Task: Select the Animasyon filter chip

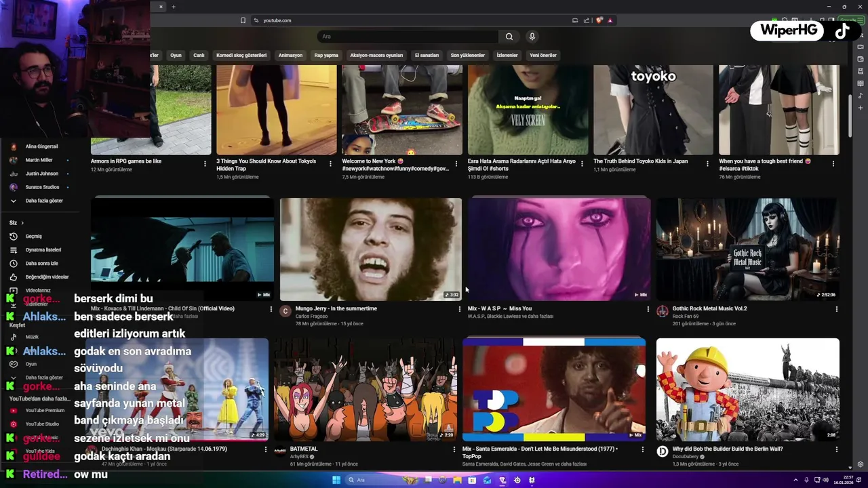Action: (x=290, y=56)
